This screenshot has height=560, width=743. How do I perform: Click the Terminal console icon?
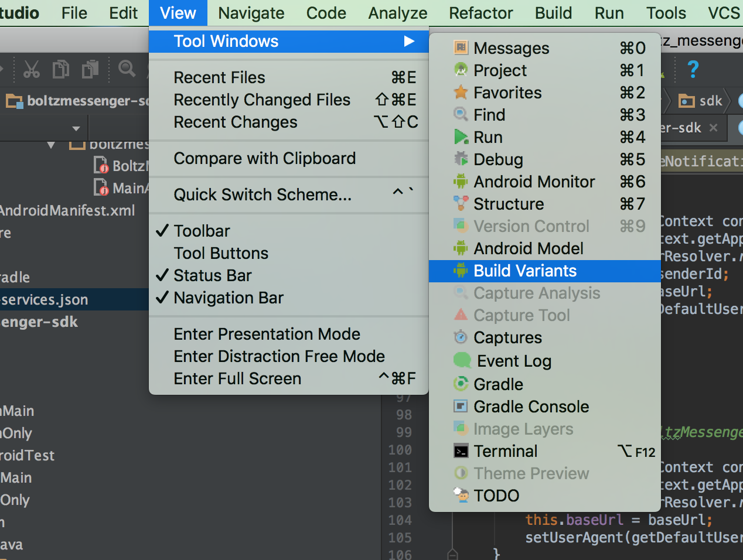[x=461, y=451]
